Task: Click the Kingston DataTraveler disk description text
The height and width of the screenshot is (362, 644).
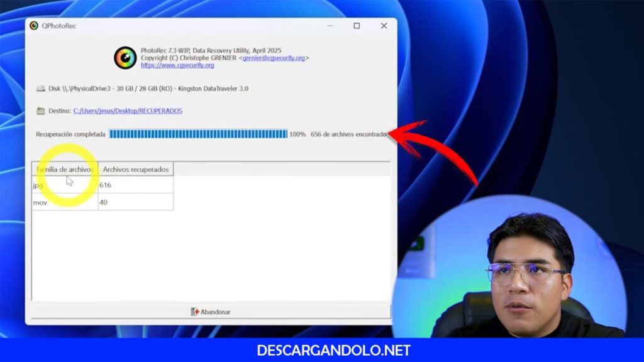Action: tap(148, 89)
